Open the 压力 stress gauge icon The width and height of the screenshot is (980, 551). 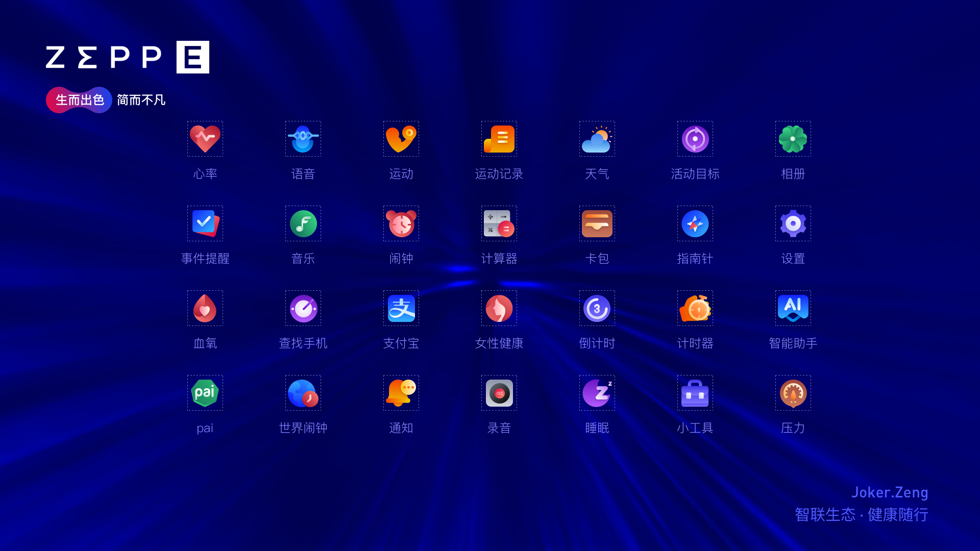793,393
